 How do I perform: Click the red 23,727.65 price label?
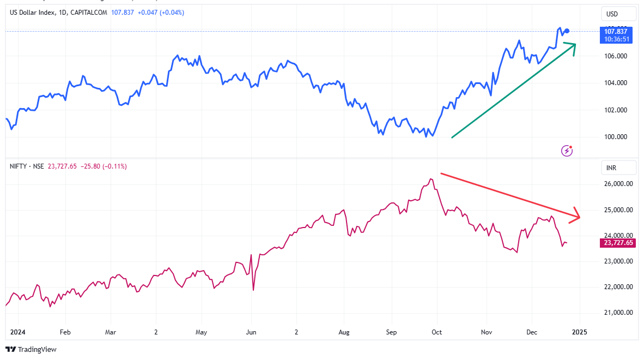618,243
